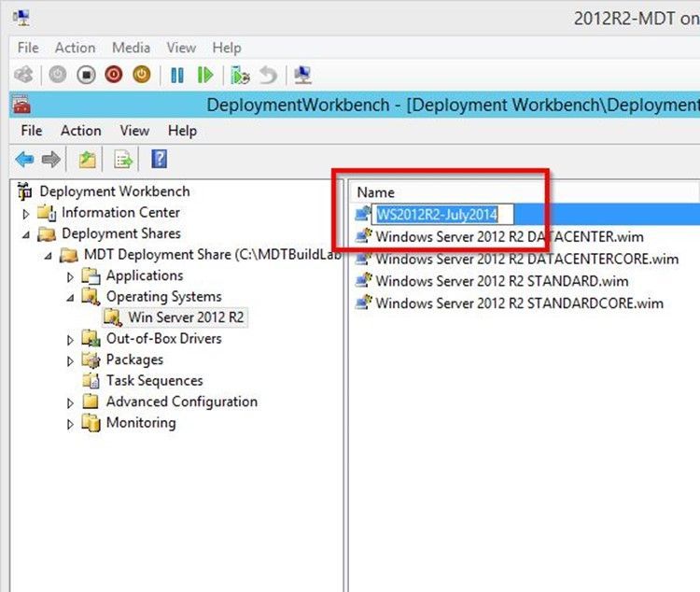Viewport: 700px width, 592px height.
Task: Click the Name column header
Action: pos(524,192)
